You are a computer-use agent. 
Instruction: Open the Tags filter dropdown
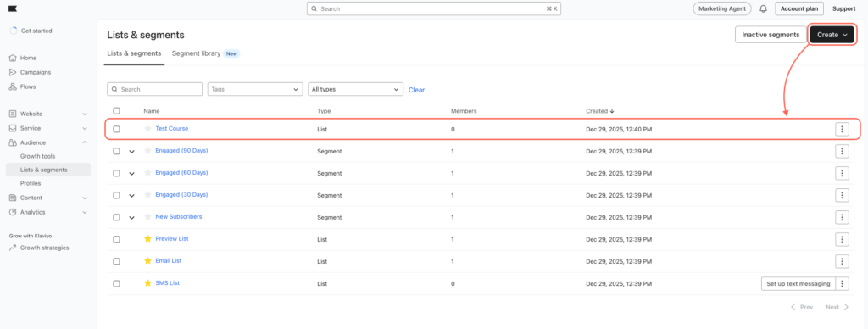[x=255, y=89]
